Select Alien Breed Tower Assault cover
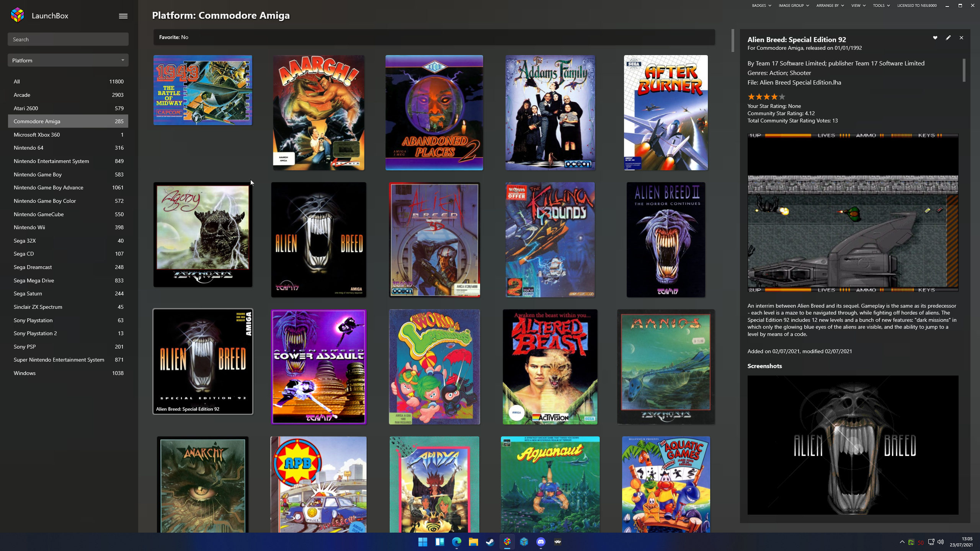 pyautogui.click(x=318, y=367)
